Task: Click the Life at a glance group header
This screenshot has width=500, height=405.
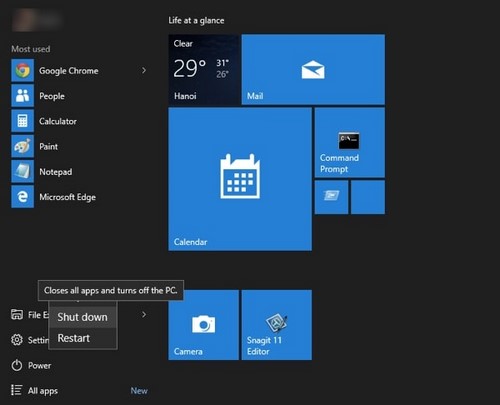Action: tap(196, 20)
